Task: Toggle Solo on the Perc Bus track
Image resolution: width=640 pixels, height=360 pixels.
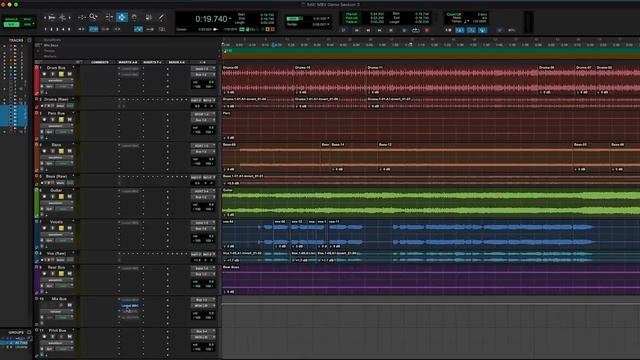Action: pyautogui.click(x=61, y=120)
